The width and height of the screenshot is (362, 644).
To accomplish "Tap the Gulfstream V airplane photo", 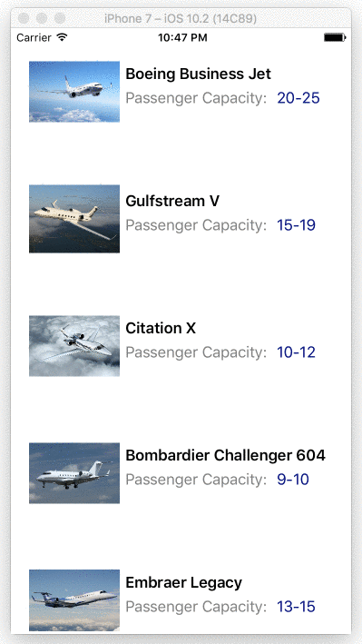I will pyautogui.click(x=74, y=219).
